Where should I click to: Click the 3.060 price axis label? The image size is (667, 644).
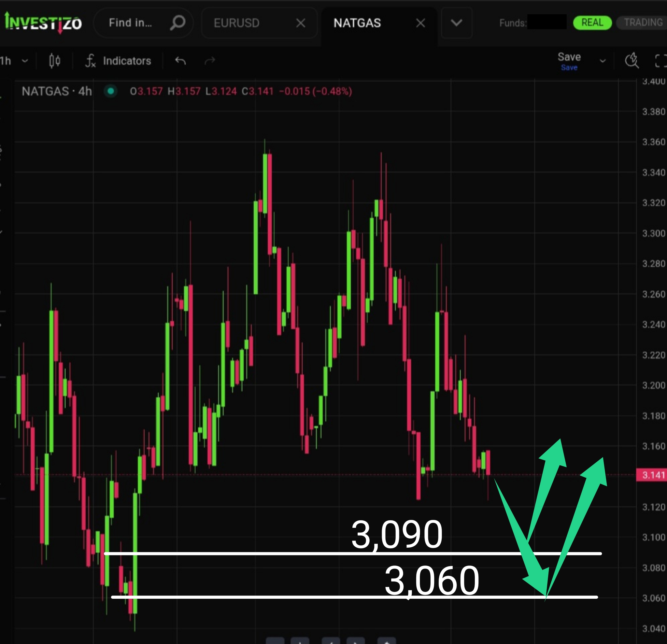[653, 598]
